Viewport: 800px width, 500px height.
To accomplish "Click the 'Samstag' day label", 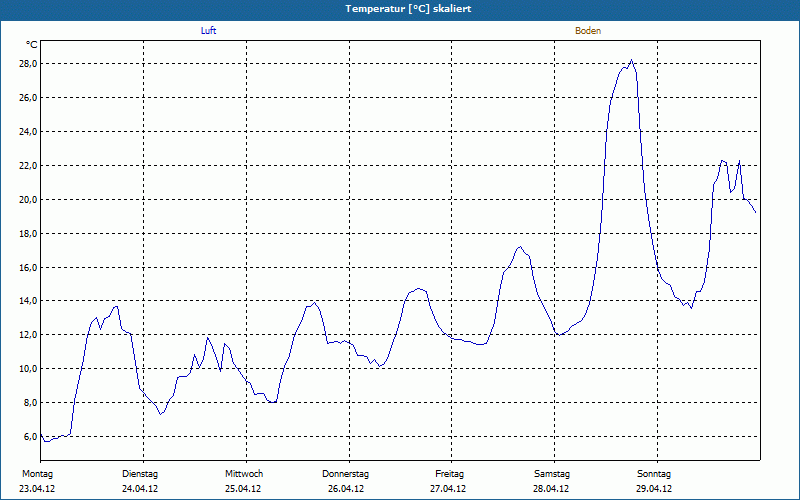I will (552, 474).
